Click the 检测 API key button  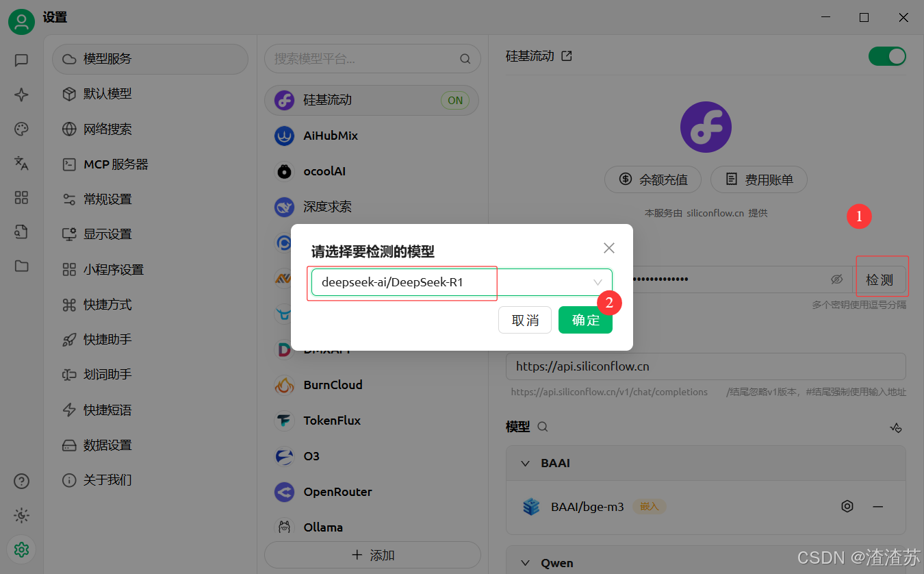[x=880, y=279]
